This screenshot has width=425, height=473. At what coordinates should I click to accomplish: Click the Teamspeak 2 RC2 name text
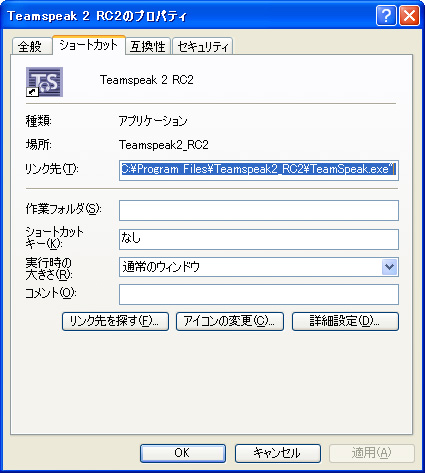coord(147,80)
